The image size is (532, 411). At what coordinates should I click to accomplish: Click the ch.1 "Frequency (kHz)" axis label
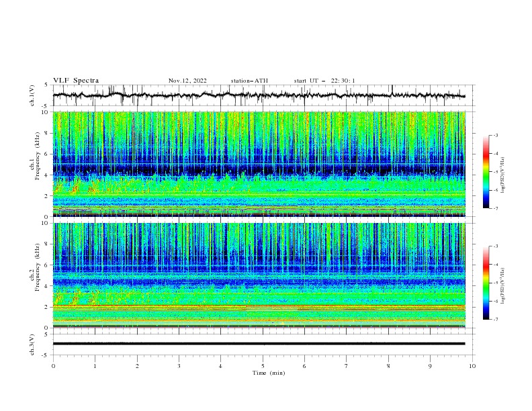[x=37, y=155]
